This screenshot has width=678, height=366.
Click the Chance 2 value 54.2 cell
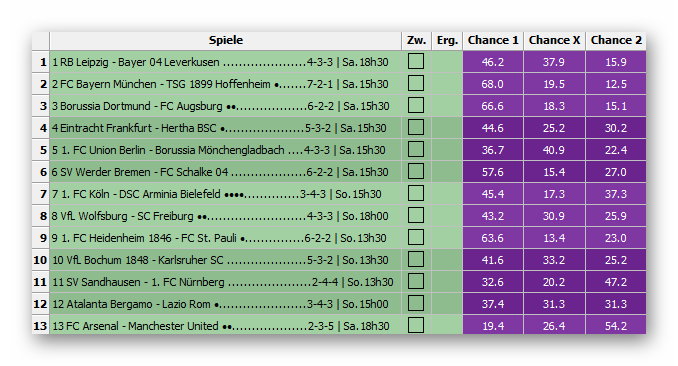[x=616, y=325]
